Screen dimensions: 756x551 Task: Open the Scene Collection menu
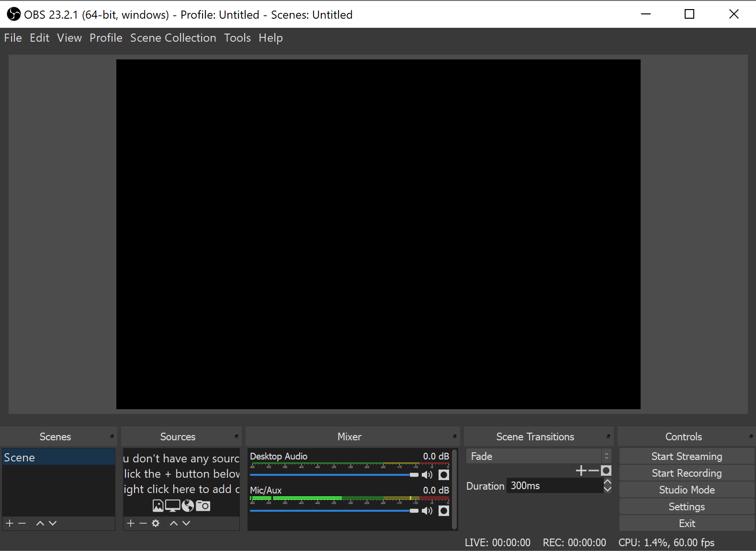pyautogui.click(x=173, y=38)
